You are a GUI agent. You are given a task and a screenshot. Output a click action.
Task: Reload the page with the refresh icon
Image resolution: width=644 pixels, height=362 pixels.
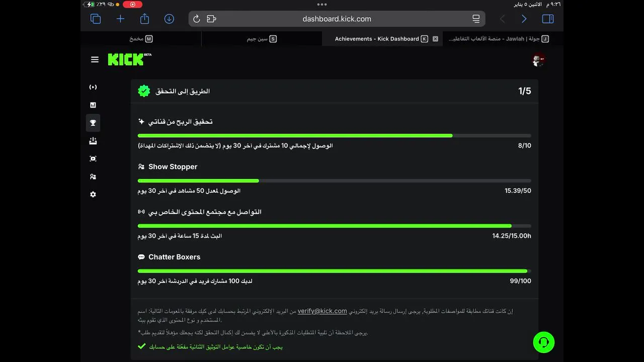click(197, 19)
